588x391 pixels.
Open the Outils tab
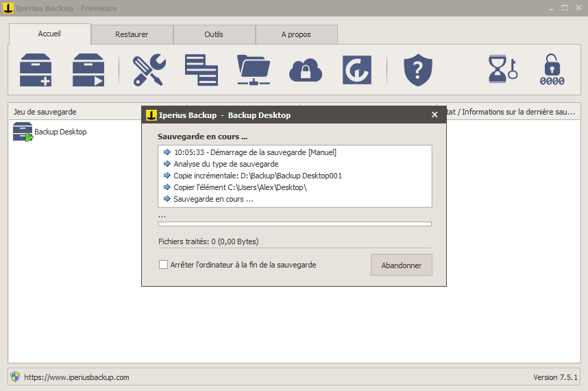click(214, 34)
